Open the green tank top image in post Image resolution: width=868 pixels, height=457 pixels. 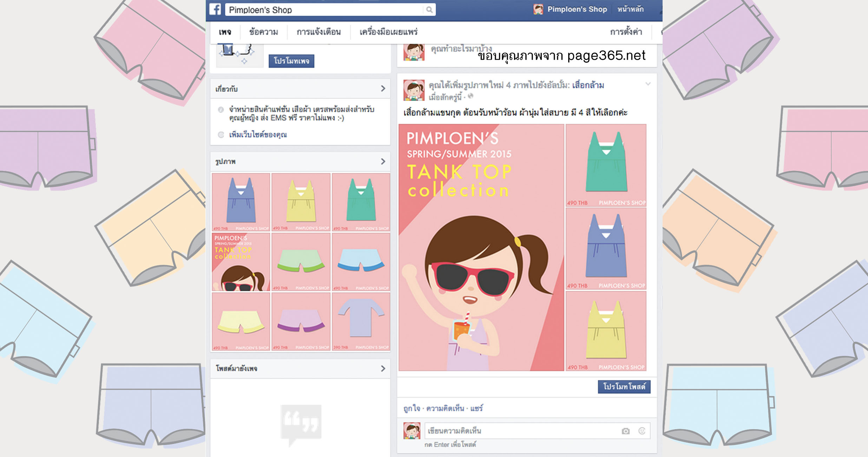point(606,165)
